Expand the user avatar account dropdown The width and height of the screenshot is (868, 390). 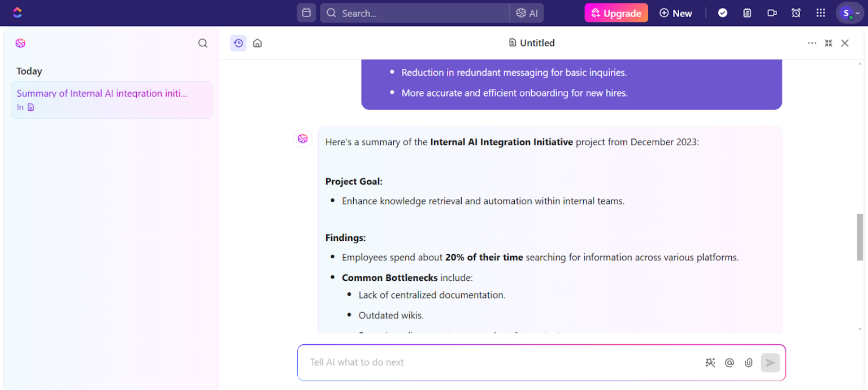pyautogui.click(x=849, y=13)
